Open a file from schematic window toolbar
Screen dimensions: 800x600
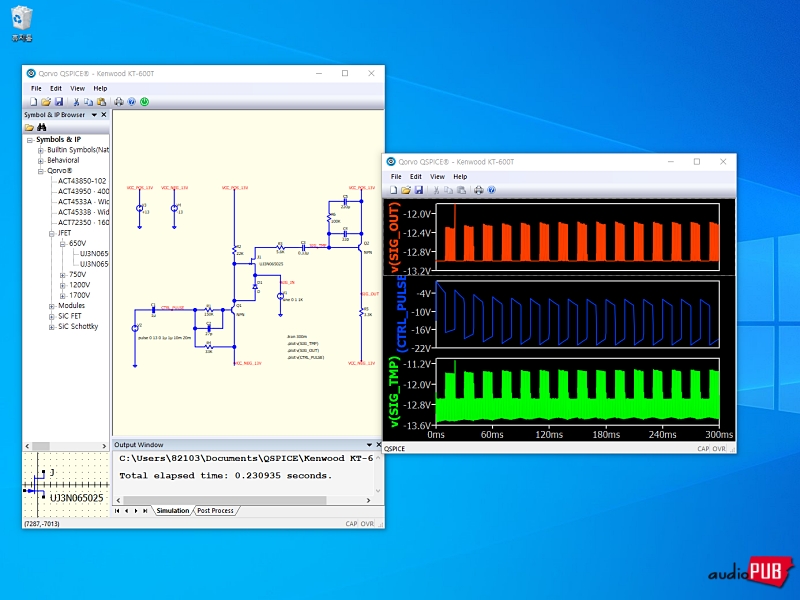click(x=46, y=102)
